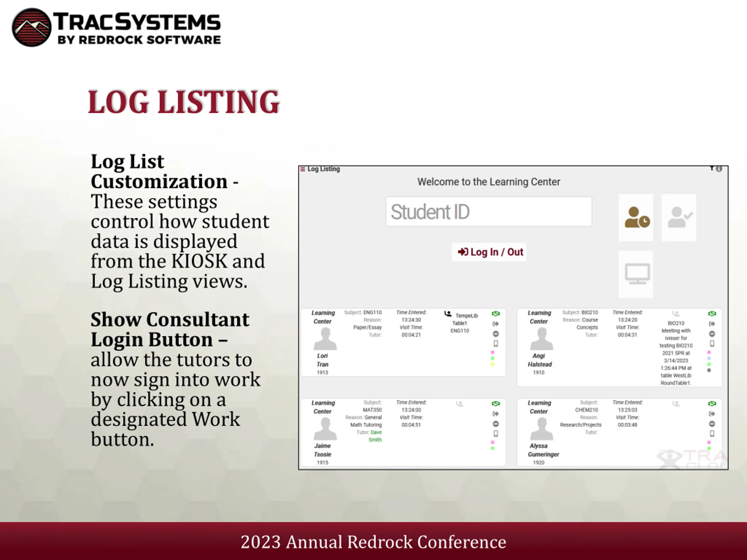Click the green eye icon on Lori Tran's card

pyautogui.click(x=496, y=314)
